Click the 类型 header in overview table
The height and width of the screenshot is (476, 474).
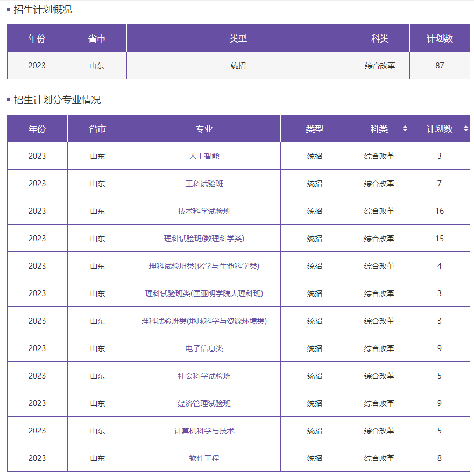[x=238, y=38]
